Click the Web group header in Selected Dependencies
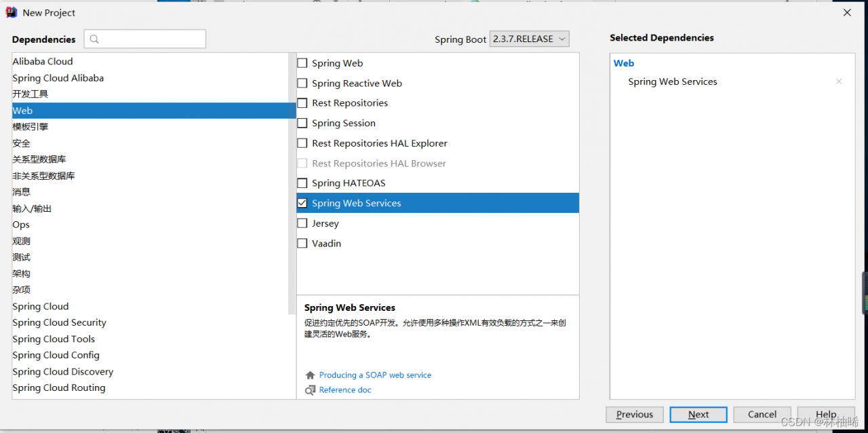This screenshot has height=433, width=868. (x=624, y=63)
